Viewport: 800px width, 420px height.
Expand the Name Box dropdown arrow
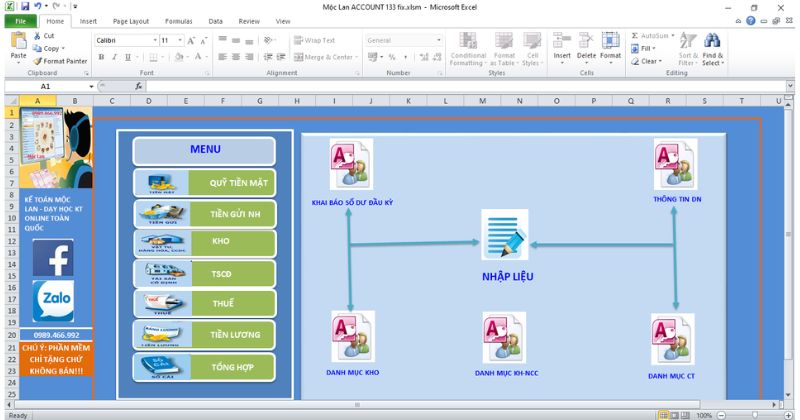point(91,87)
